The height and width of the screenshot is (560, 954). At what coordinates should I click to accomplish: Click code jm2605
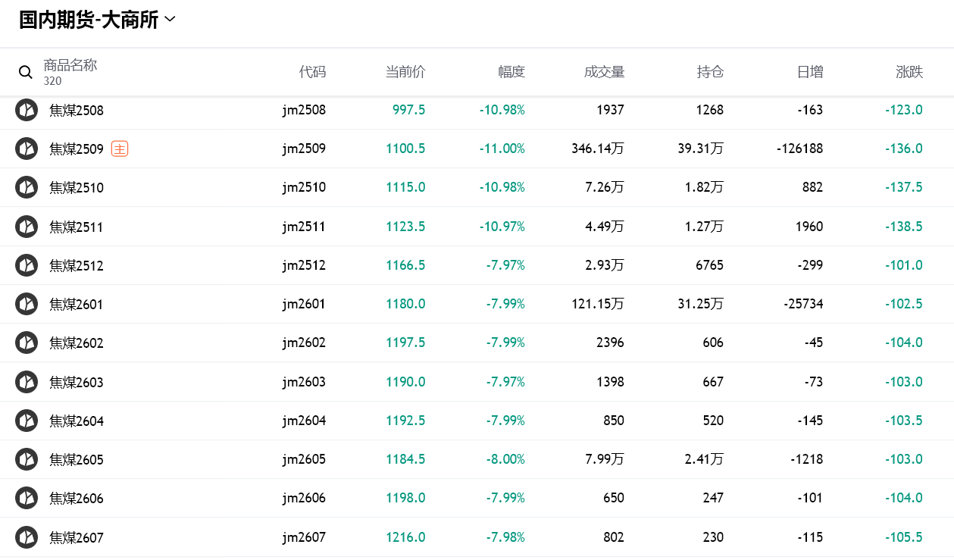pyautogui.click(x=305, y=459)
